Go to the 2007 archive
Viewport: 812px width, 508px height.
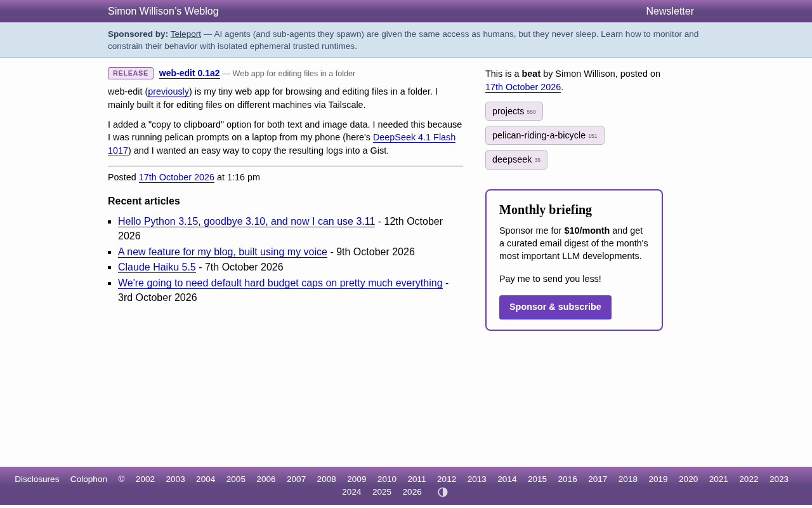pos(296,479)
